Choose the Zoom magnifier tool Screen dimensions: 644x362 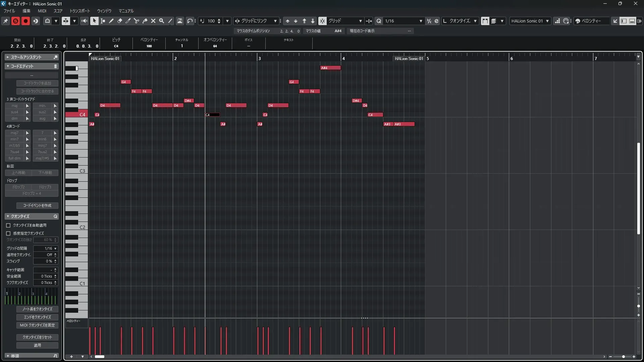tap(162, 21)
